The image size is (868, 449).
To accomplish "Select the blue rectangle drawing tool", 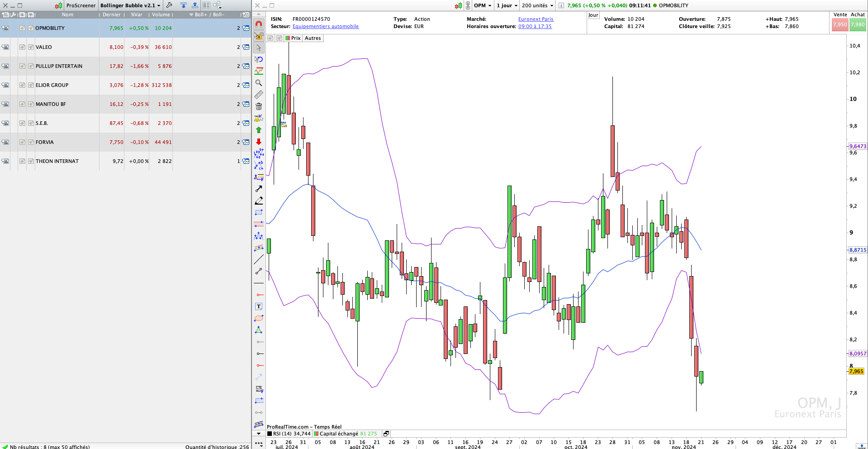I will [x=259, y=212].
